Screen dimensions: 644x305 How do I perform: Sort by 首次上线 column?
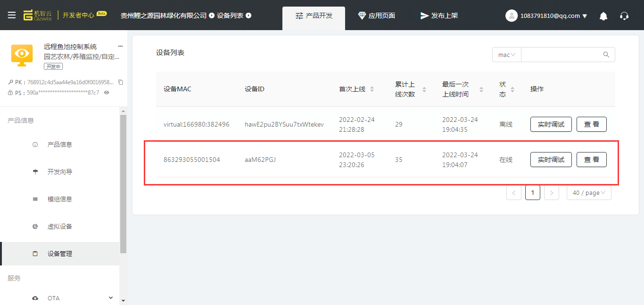coord(372,89)
